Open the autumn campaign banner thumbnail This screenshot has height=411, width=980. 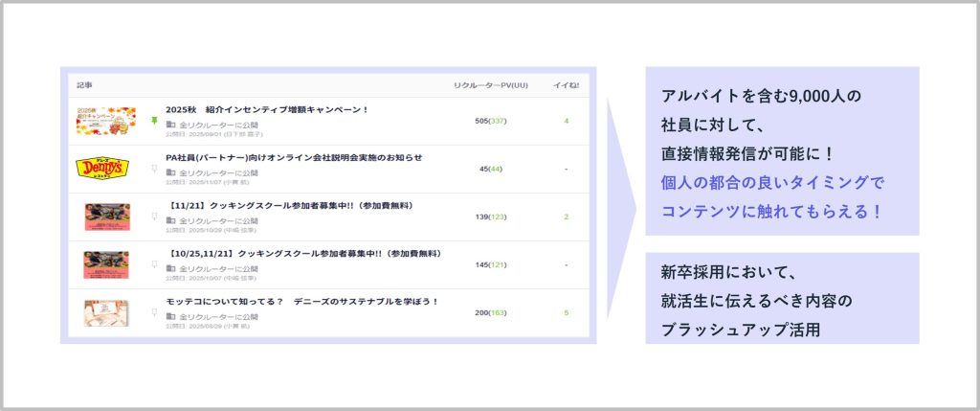click(105, 121)
